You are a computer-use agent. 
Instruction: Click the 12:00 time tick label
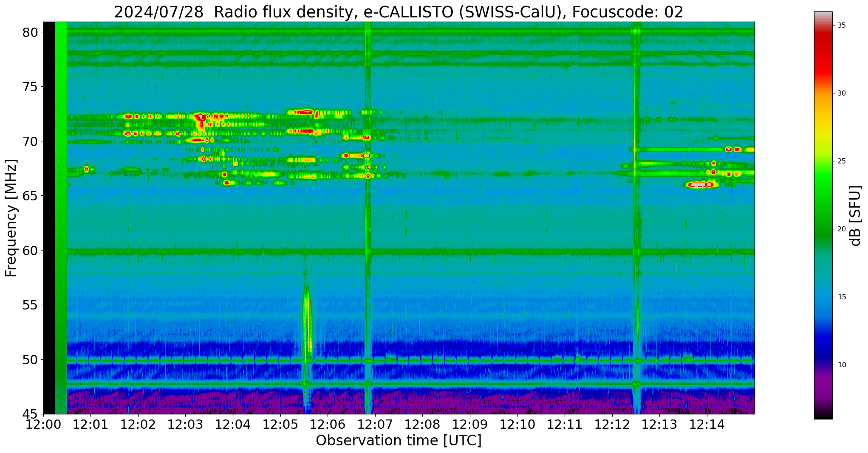[43, 425]
